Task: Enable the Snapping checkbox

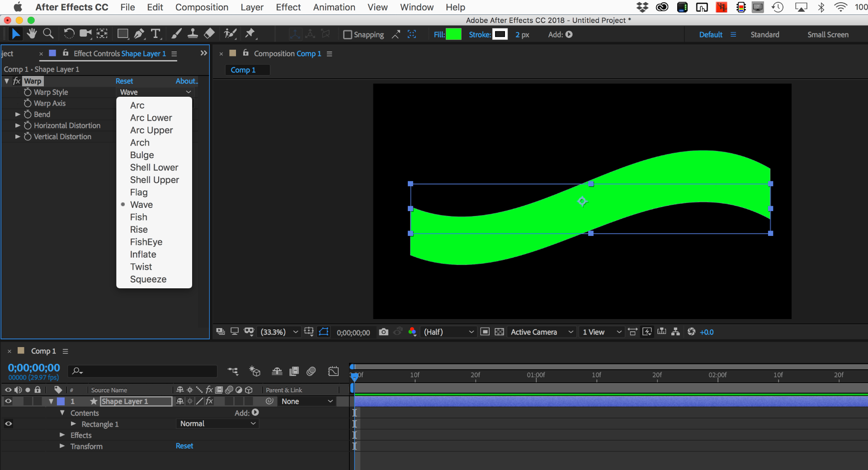Action: coord(347,35)
